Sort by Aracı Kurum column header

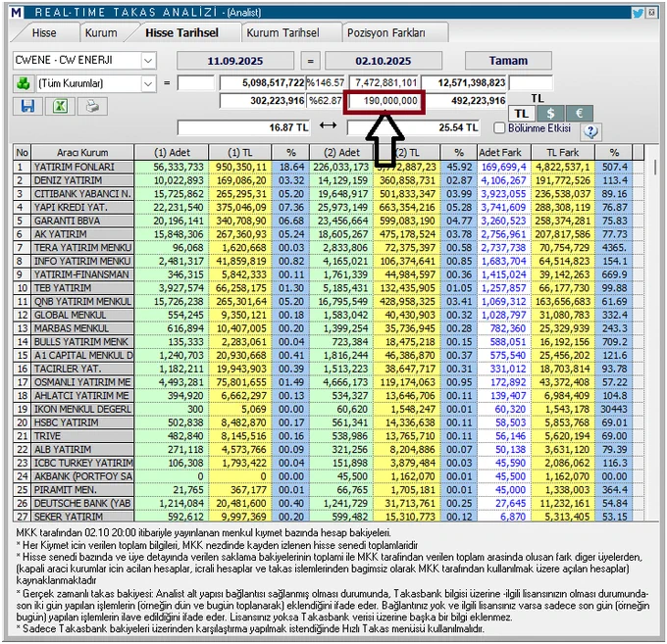(82, 152)
